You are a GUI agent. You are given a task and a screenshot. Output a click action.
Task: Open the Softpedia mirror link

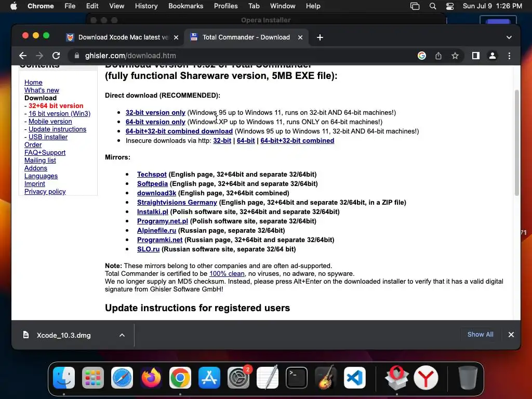click(152, 184)
